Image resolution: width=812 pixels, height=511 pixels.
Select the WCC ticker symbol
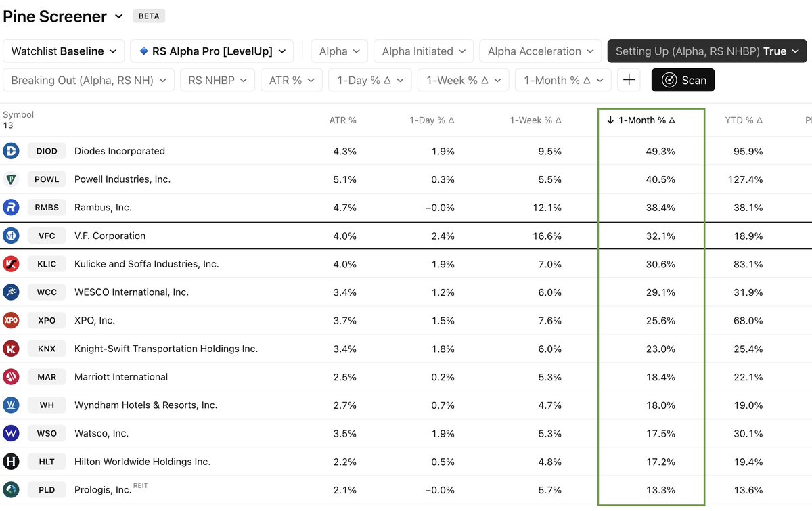[47, 292]
